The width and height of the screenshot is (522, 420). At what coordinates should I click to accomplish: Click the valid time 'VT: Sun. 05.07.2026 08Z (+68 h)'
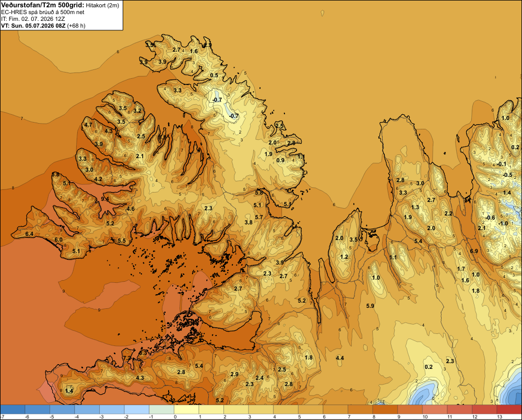tap(43, 26)
